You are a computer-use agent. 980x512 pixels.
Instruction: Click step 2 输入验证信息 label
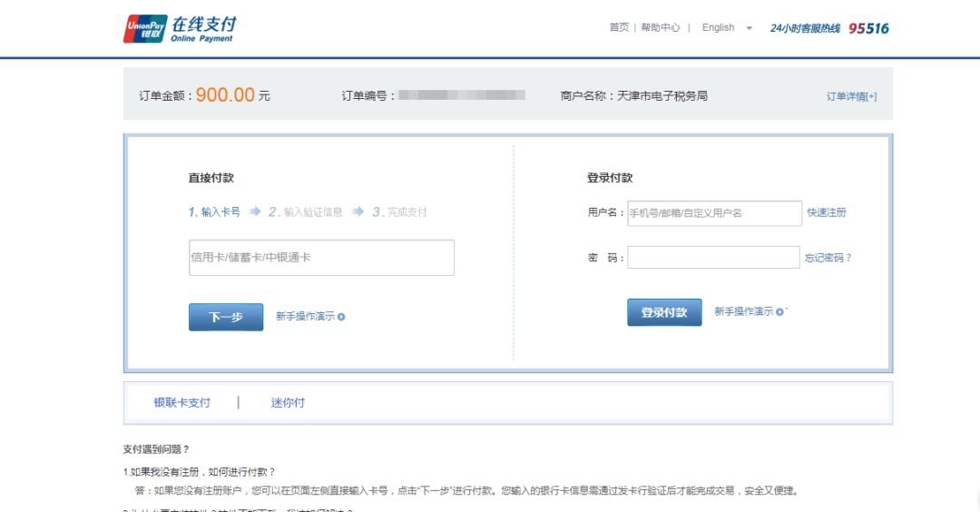click(x=306, y=212)
